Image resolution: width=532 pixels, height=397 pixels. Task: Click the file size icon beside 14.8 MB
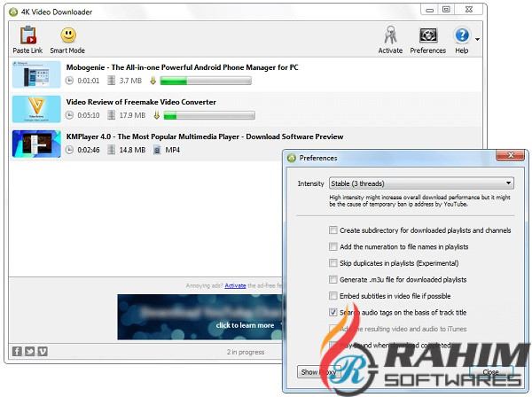click(111, 150)
